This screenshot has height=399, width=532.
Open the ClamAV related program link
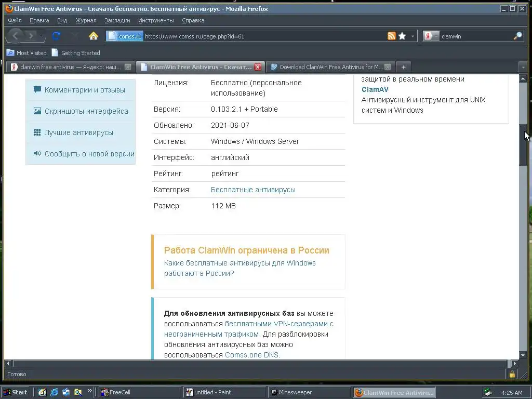(x=375, y=89)
